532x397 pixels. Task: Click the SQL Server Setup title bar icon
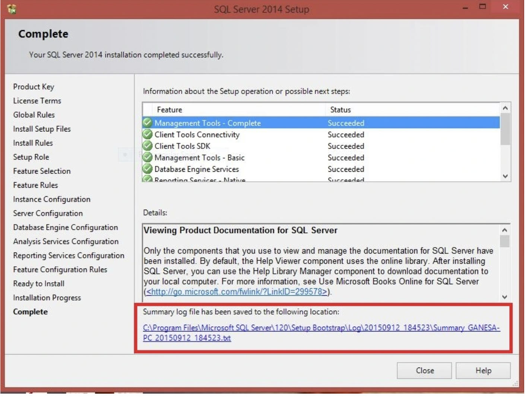coord(12,9)
